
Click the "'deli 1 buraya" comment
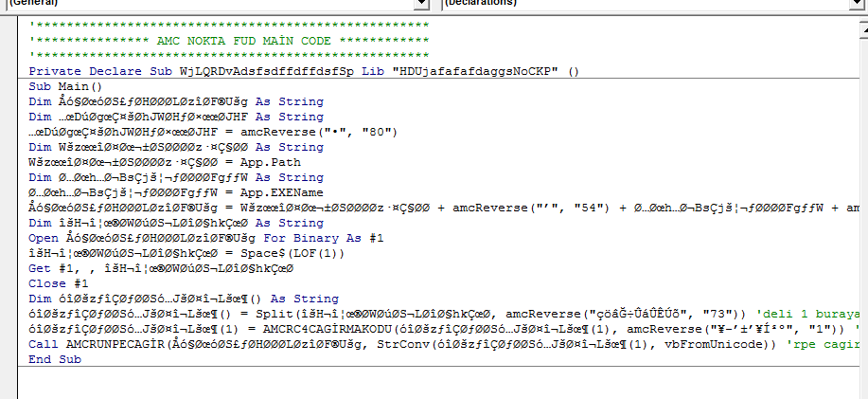[x=807, y=315]
